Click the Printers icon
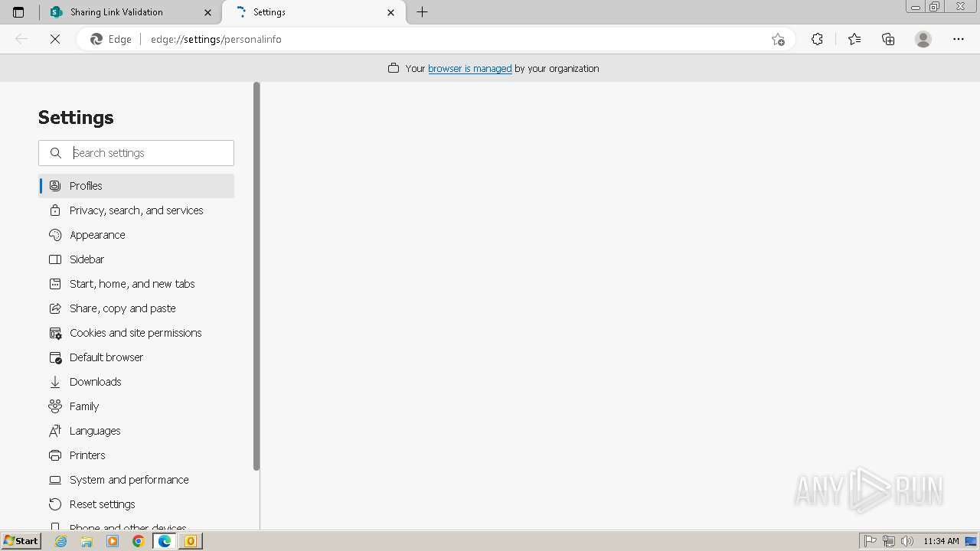 pyautogui.click(x=55, y=455)
